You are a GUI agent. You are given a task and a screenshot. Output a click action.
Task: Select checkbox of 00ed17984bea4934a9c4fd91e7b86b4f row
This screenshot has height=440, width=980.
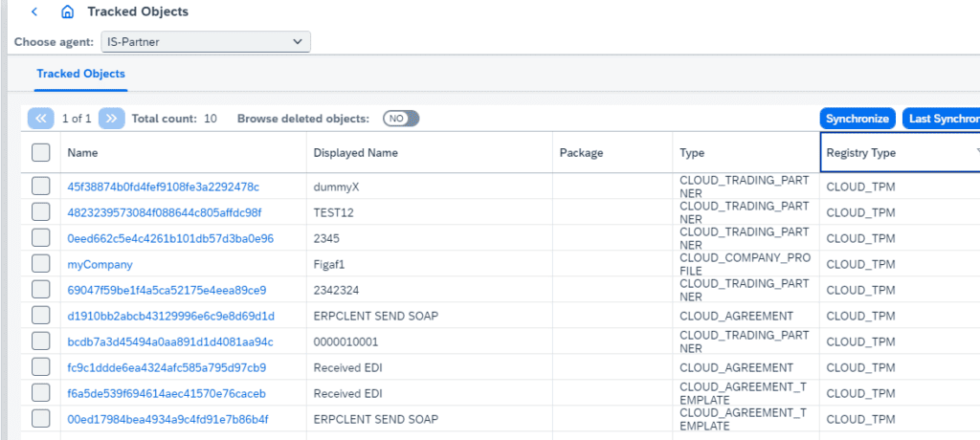(x=40, y=419)
